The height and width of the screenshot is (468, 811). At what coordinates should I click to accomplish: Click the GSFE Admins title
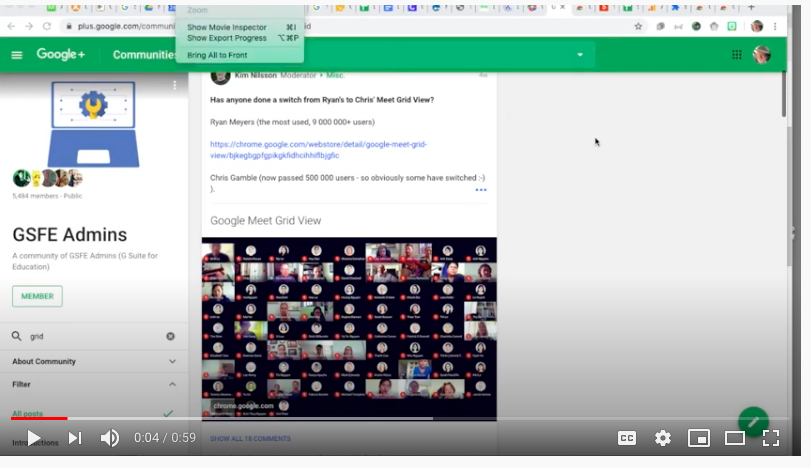pyautogui.click(x=70, y=235)
